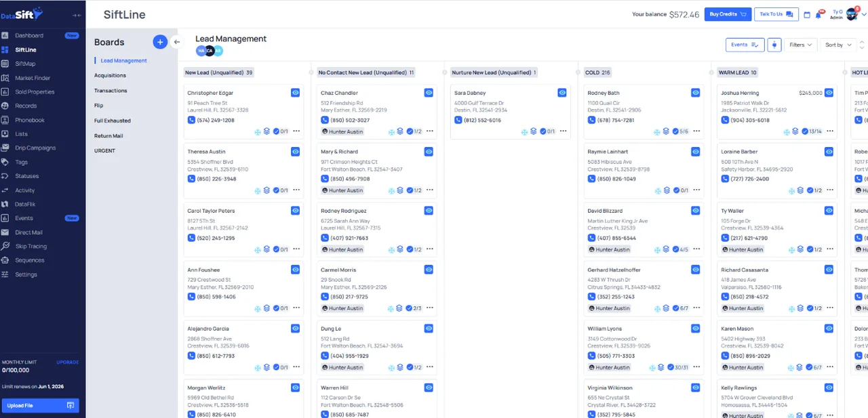Open the notifications bell
Screen dimensions: 868x418
tap(818, 14)
